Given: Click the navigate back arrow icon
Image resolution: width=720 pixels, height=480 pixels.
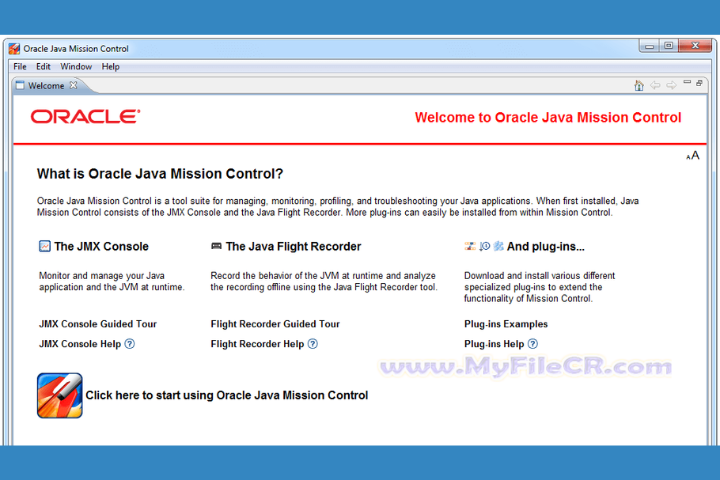Looking at the screenshot, I should (x=655, y=85).
